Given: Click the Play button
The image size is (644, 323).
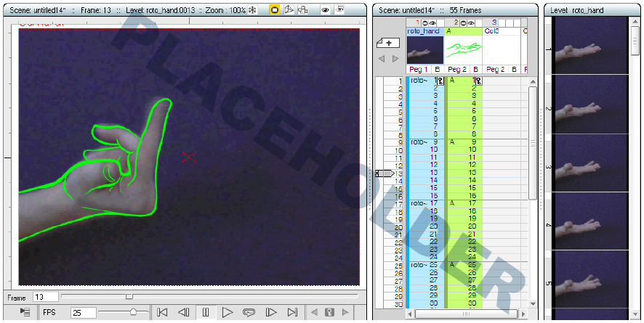Looking at the screenshot, I should (x=227, y=312).
